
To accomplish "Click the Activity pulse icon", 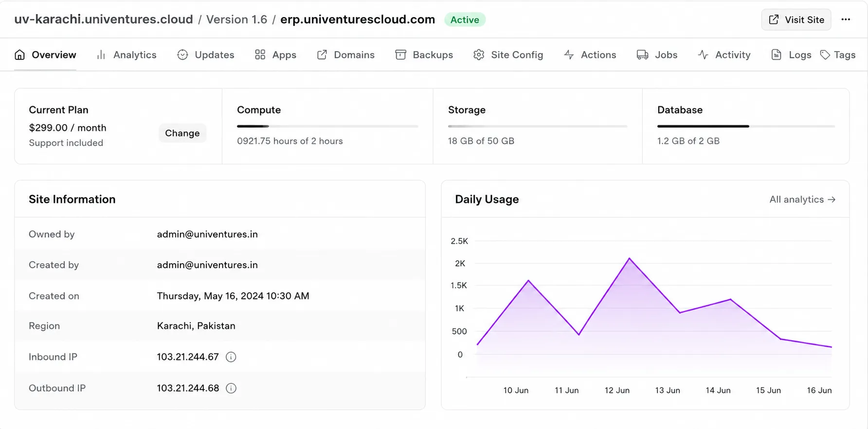I will (703, 55).
